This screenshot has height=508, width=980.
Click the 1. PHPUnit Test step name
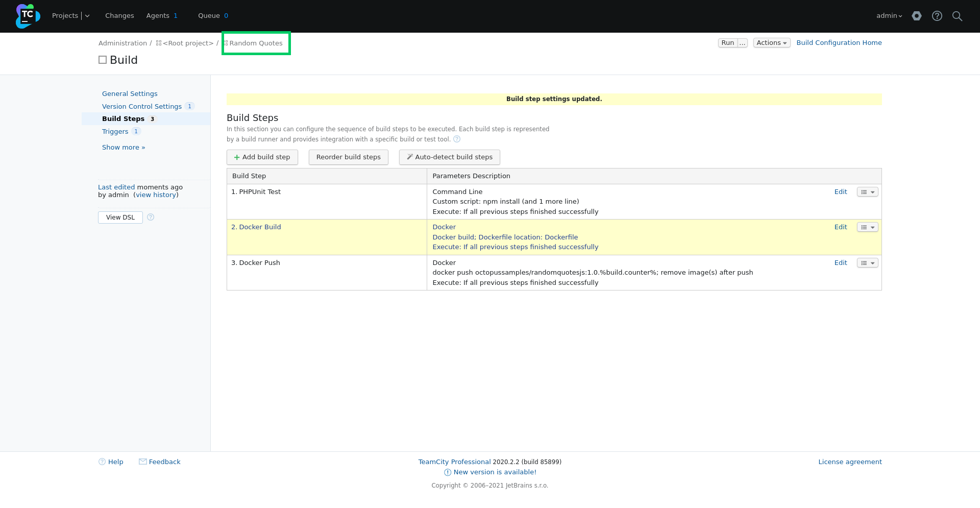pos(256,192)
